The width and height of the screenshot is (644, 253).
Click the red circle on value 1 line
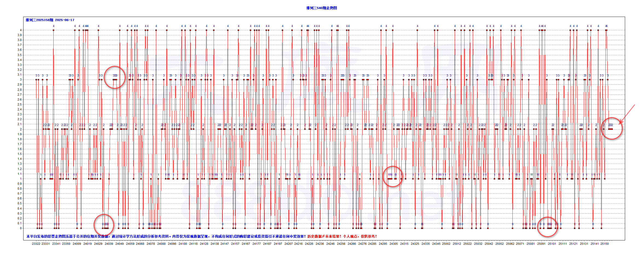pos(393,176)
